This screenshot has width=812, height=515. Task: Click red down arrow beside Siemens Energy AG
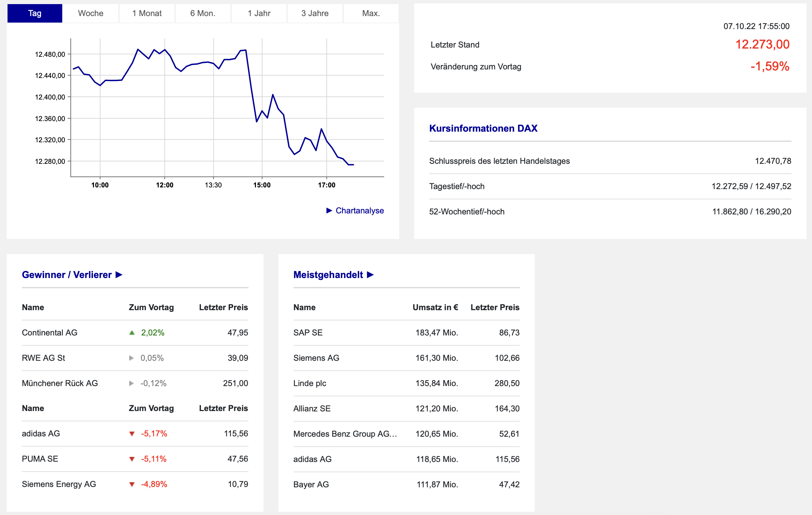pyautogui.click(x=132, y=484)
